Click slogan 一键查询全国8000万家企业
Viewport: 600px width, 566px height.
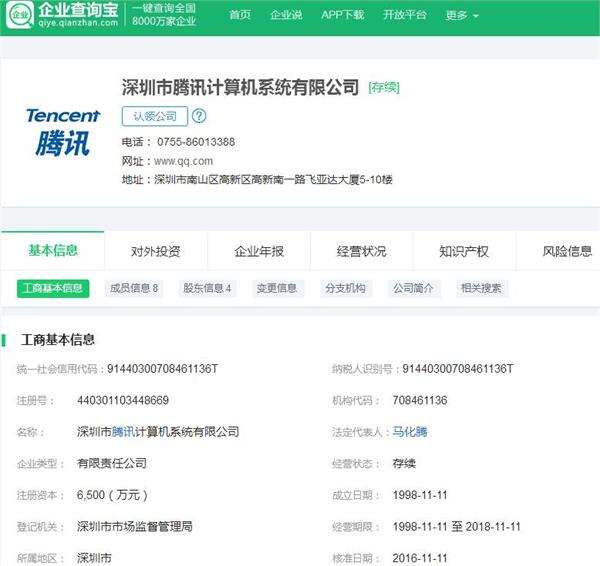click(164, 15)
